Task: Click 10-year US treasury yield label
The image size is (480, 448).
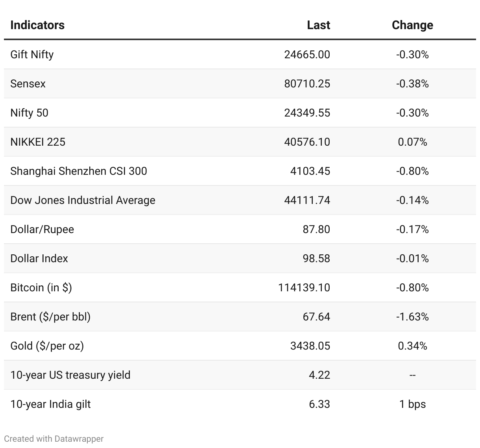Action: click(x=70, y=375)
